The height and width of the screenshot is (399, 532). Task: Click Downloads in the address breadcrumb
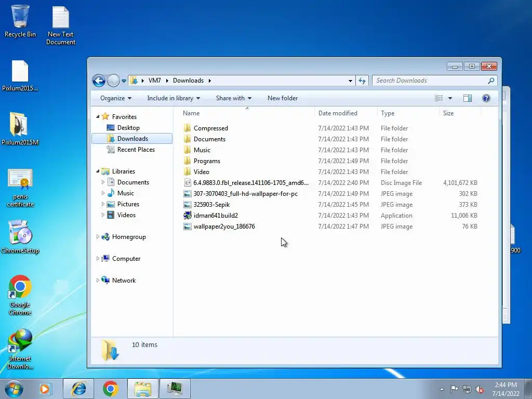click(188, 81)
